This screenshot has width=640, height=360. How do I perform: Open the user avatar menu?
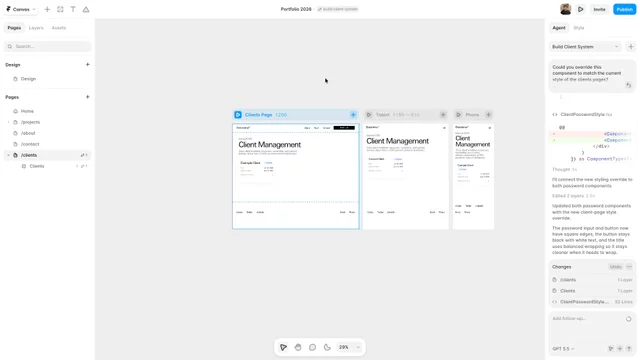click(x=565, y=9)
